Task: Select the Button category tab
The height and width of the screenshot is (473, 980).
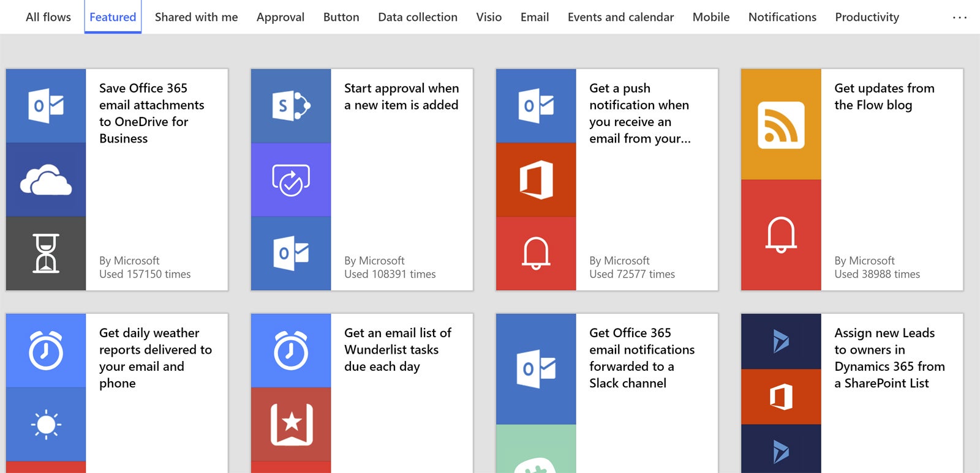Action: click(341, 17)
